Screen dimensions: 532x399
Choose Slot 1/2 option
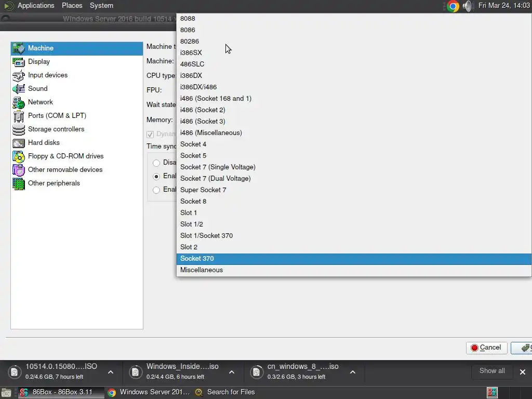point(354,224)
